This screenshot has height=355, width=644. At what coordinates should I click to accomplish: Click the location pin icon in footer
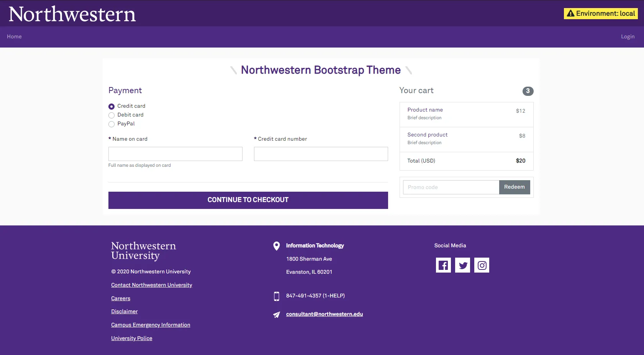click(276, 246)
